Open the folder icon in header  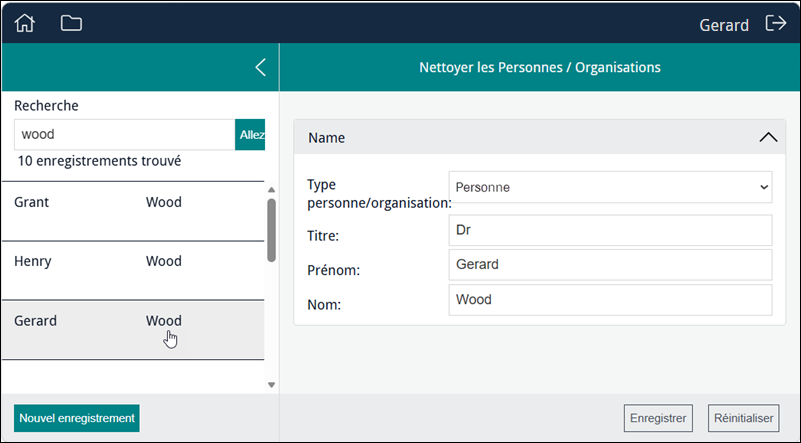[71, 23]
